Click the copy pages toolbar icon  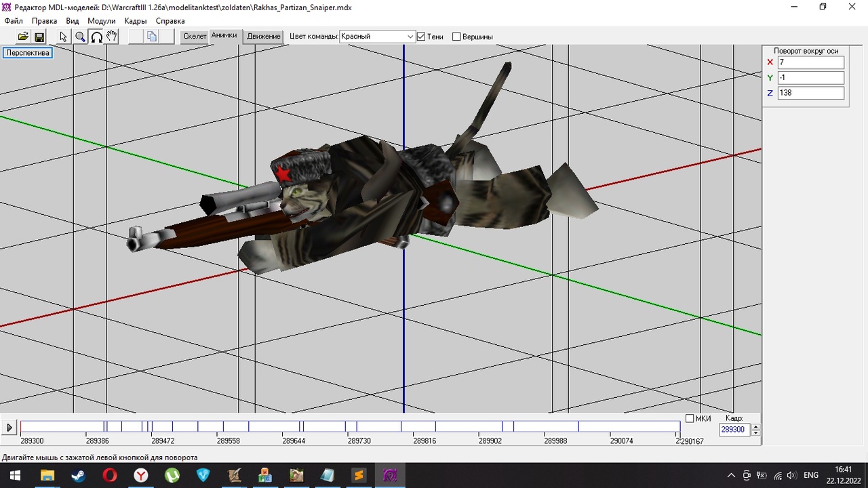(152, 37)
